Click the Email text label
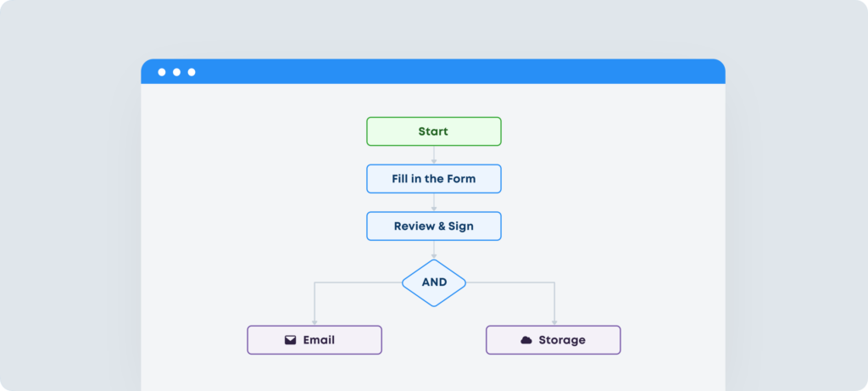This screenshot has width=868, height=391. pos(319,340)
